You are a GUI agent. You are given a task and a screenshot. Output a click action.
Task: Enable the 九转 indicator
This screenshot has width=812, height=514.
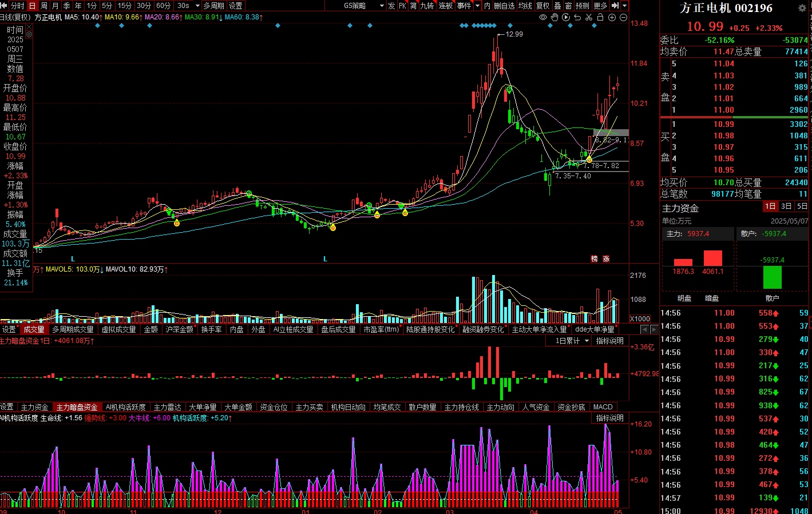(x=427, y=6)
